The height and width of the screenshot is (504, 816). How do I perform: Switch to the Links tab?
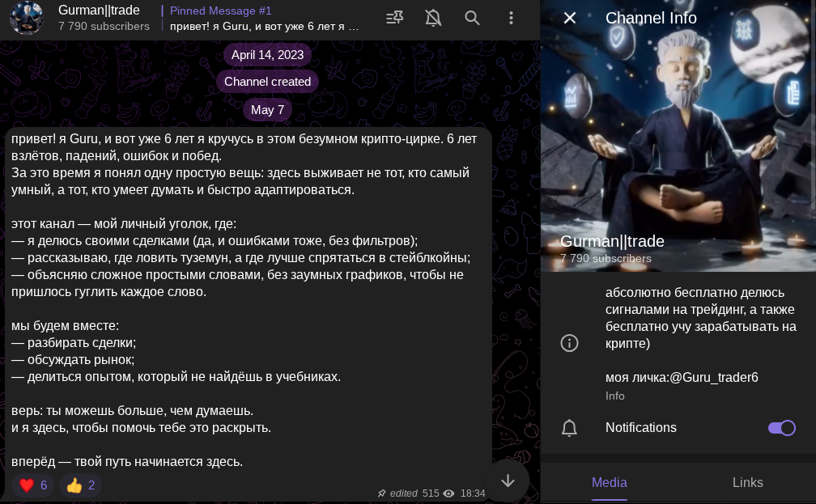[747, 483]
